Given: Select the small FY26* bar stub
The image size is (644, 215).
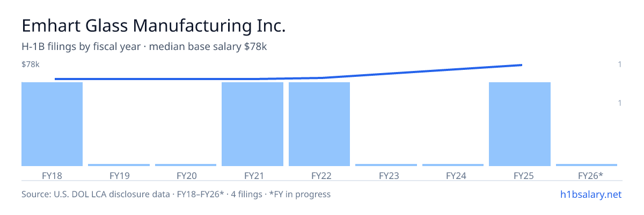Looking at the screenshot, I should pos(587,165).
